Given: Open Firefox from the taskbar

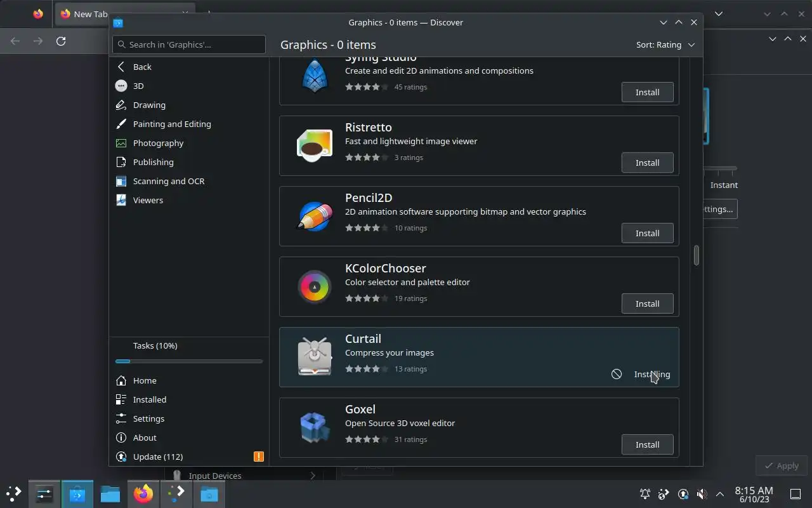Looking at the screenshot, I should pos(143,493).
